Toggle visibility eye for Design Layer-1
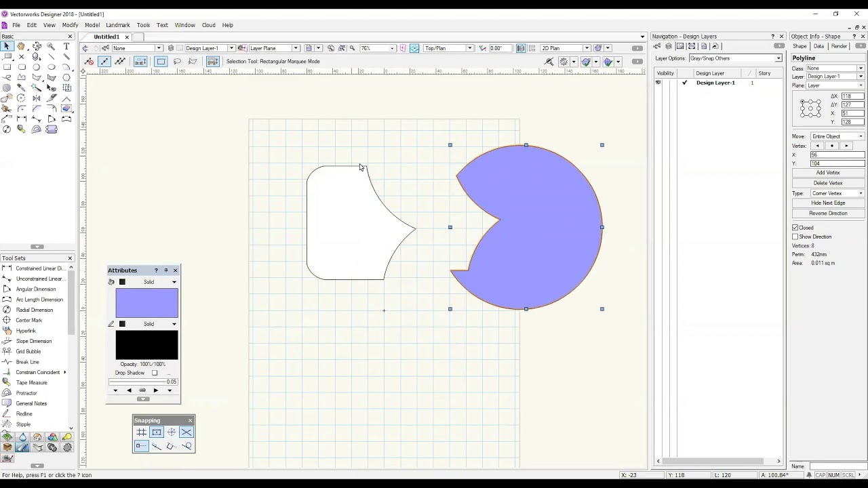Screen dimensions: 868x488 [658, 83]
